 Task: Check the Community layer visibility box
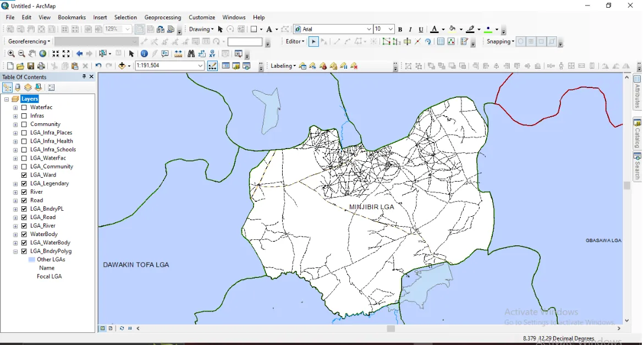tap(24, 124)
